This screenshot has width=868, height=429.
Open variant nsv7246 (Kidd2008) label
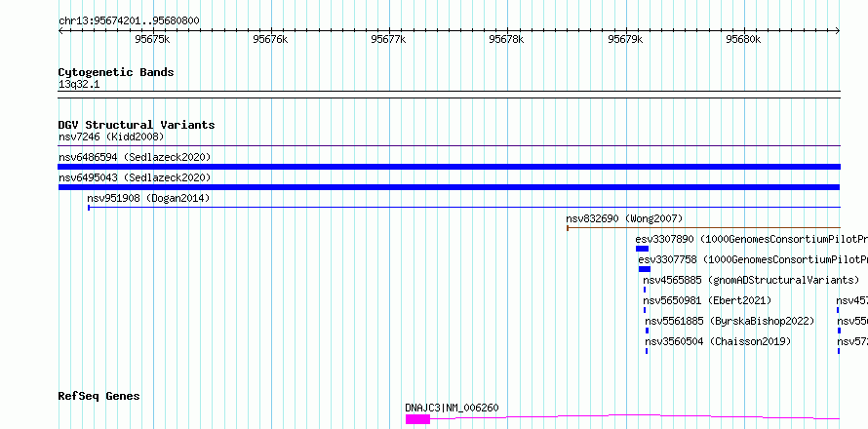point(111,136)
